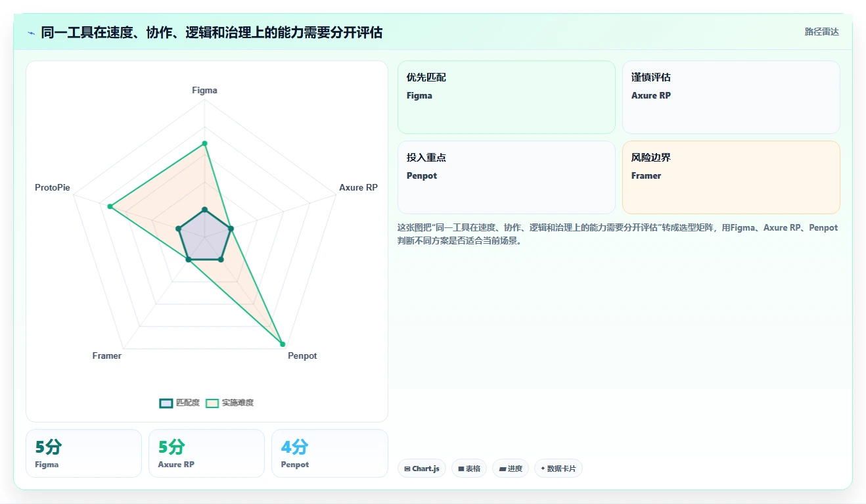
Task: Click the 匹配度 data point at Figma axis
Action: (x=204, y=210)
